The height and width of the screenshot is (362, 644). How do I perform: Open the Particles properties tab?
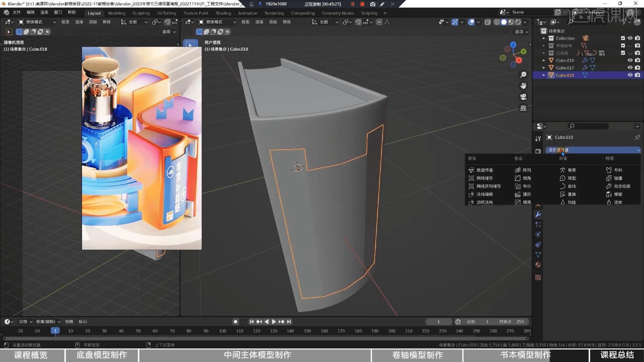[x=538, y=225]
